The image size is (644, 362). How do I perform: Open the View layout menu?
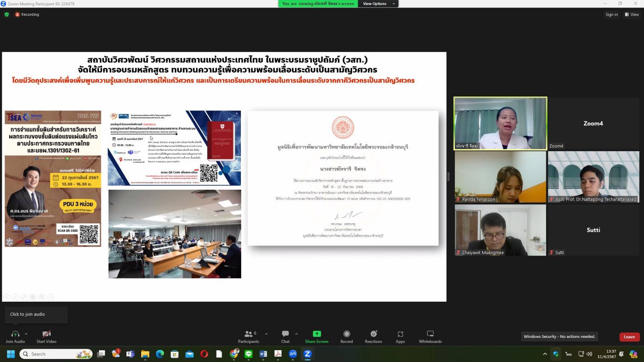pyautogui.click(x=632, y=14)
